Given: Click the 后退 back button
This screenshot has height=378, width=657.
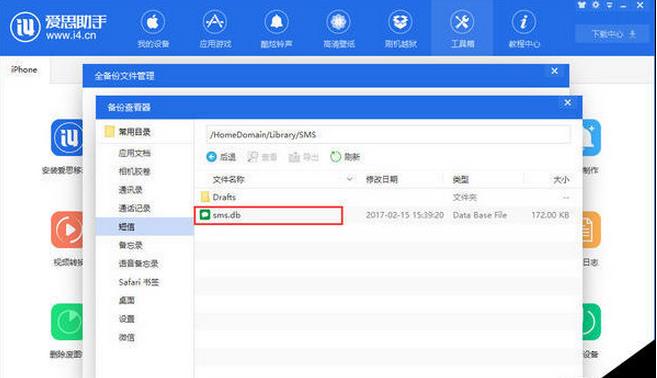Looking at the screenshot, I should (221, 157).
